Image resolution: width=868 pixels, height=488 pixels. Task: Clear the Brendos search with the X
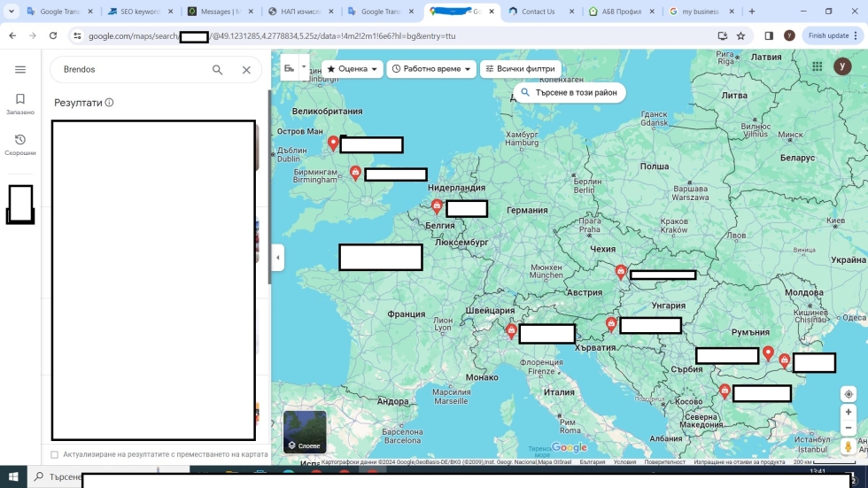(x=246, y=70)
